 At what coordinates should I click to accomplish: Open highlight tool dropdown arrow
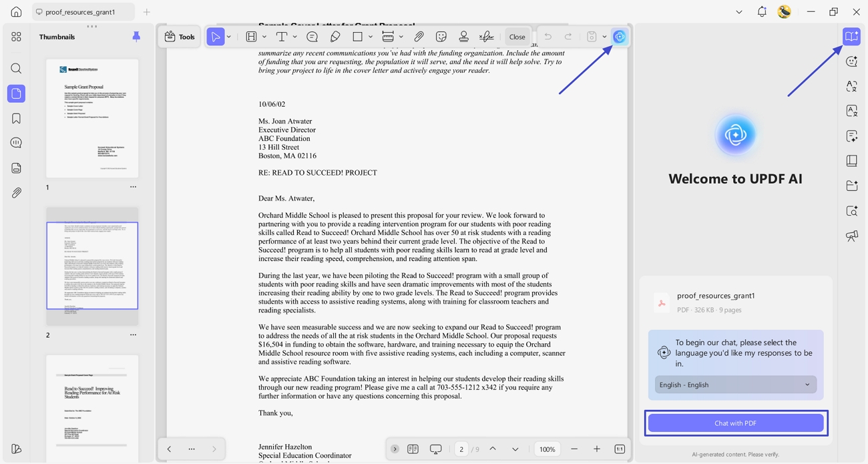pos(264,37)
